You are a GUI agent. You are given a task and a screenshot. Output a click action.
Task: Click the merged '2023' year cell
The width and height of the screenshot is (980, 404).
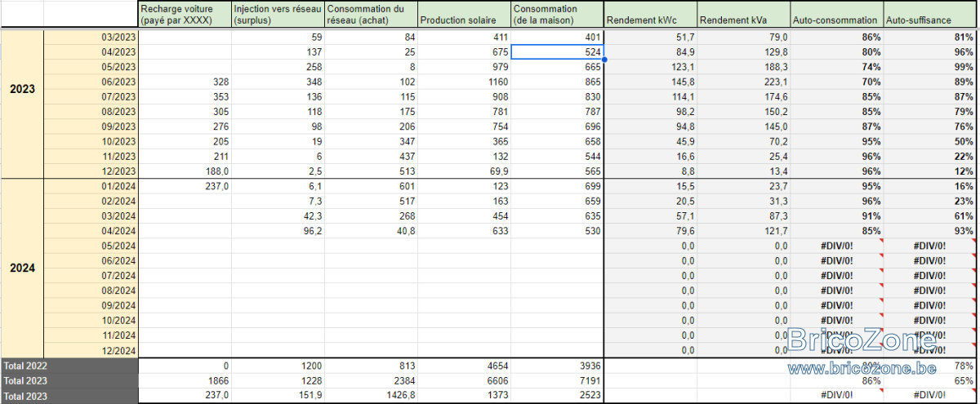pyautogui.click(x=22, y=89)
